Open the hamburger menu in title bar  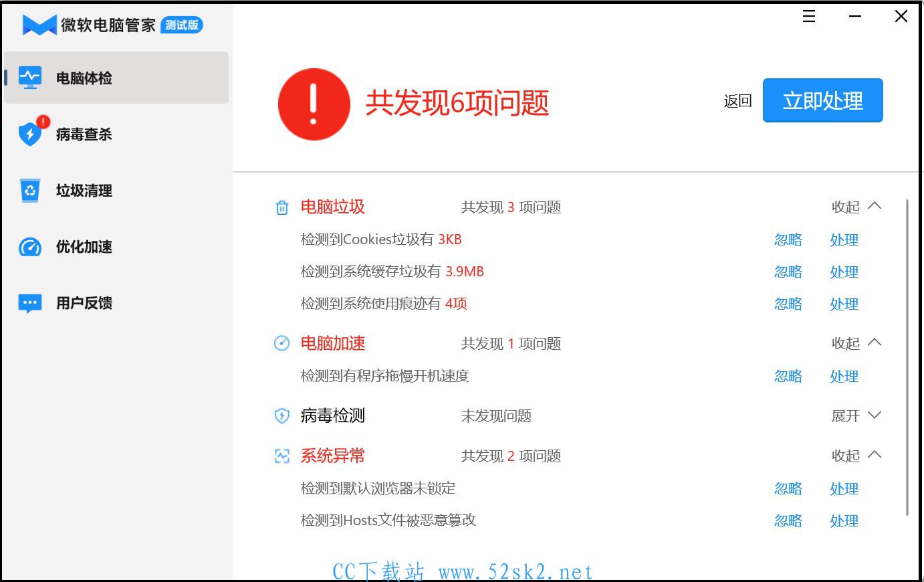point(809,17)
